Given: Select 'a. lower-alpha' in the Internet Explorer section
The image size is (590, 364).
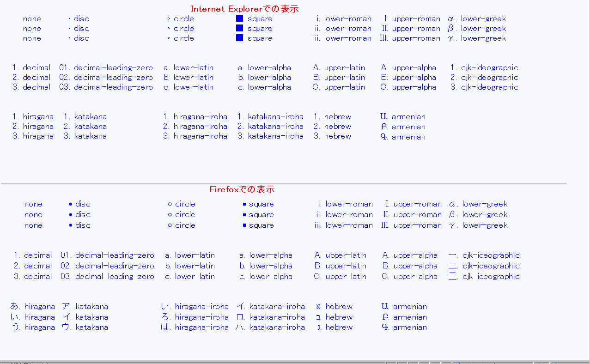Looking at the screenshot, I should pyautogui.click(x=264, y=68).
